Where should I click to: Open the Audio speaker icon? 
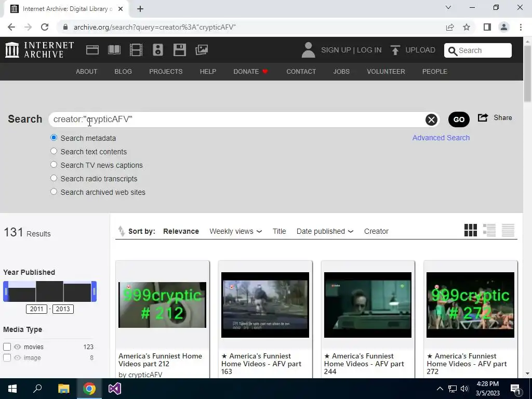pyautogui.click(x=158, y=50)
